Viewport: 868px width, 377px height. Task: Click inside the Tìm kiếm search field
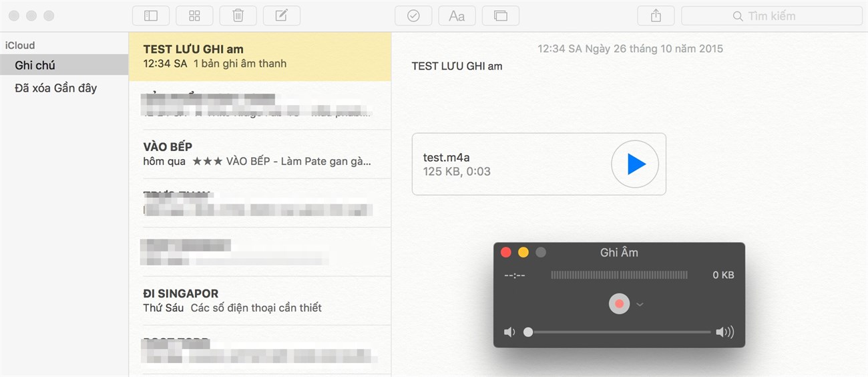(x=771, y=15)
